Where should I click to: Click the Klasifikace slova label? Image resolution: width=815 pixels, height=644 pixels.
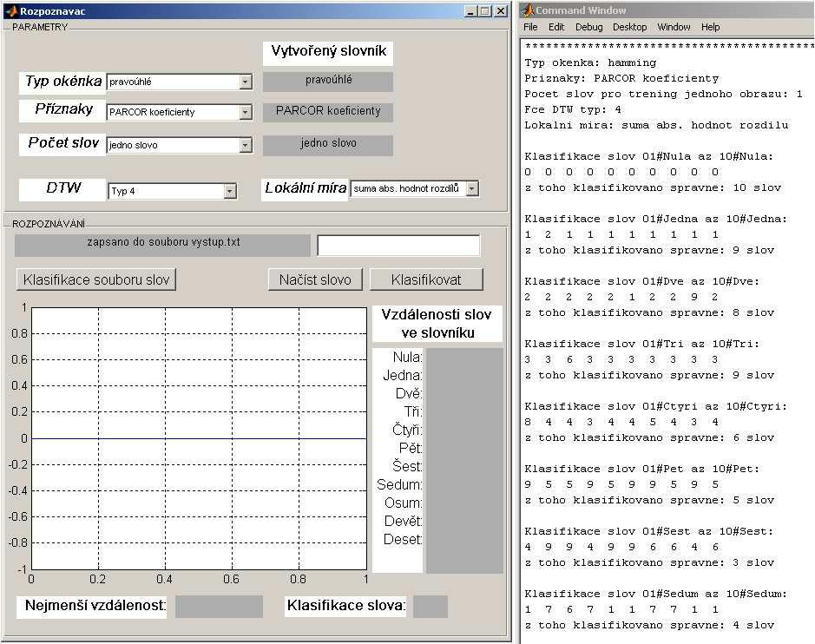(x=345, y=606)
